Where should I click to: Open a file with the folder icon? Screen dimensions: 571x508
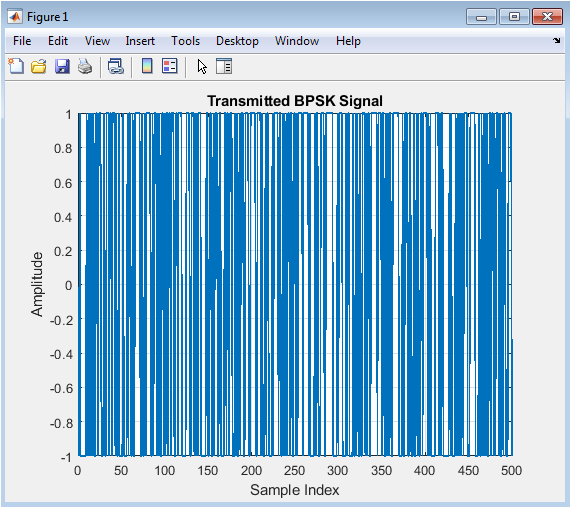point(39,67)
